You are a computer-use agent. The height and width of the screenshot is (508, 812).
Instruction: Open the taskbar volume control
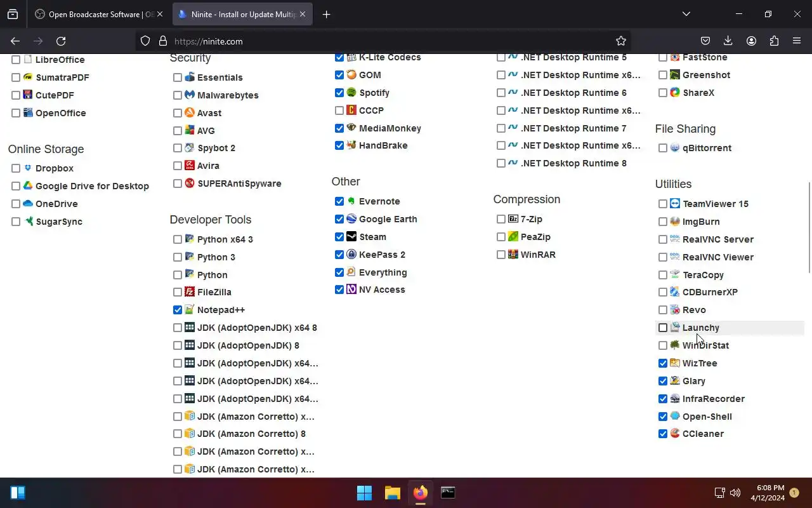coord(735,493)
